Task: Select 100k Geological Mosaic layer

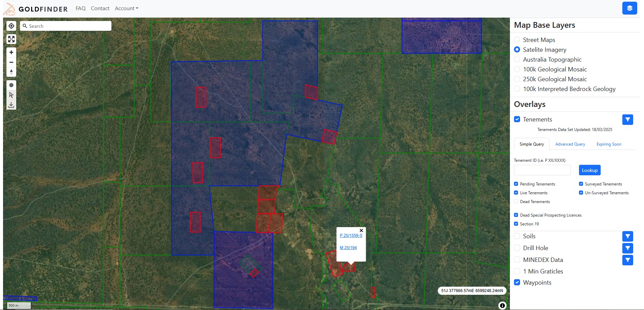Action: point(517,69)
